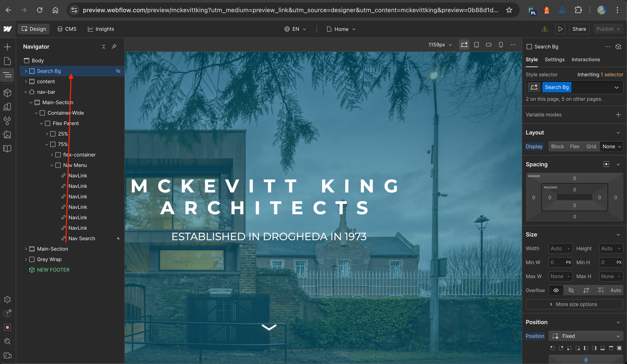
Task: Collapse the Nav Menu tree item
Action: [52, 165]
